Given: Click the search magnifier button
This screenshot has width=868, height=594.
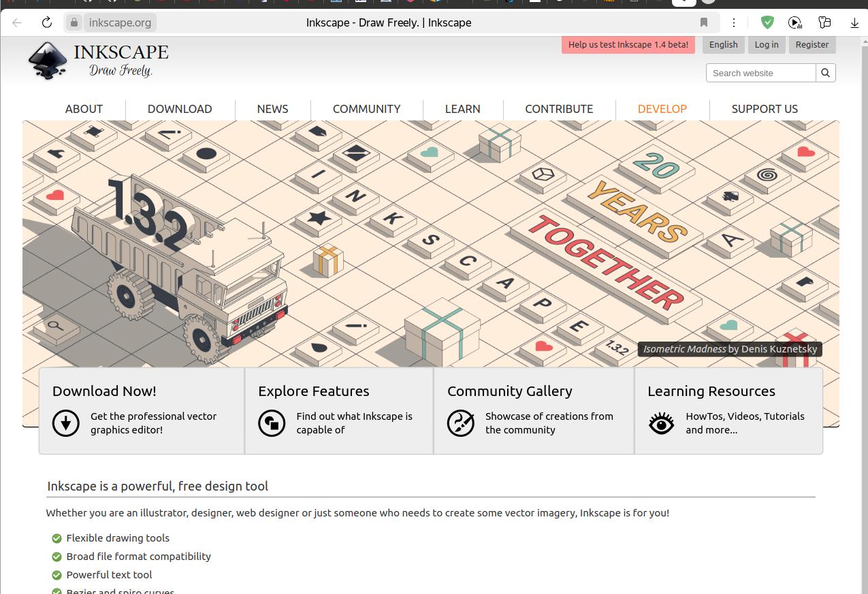Looking at the screenshot, I should (826, 73).
